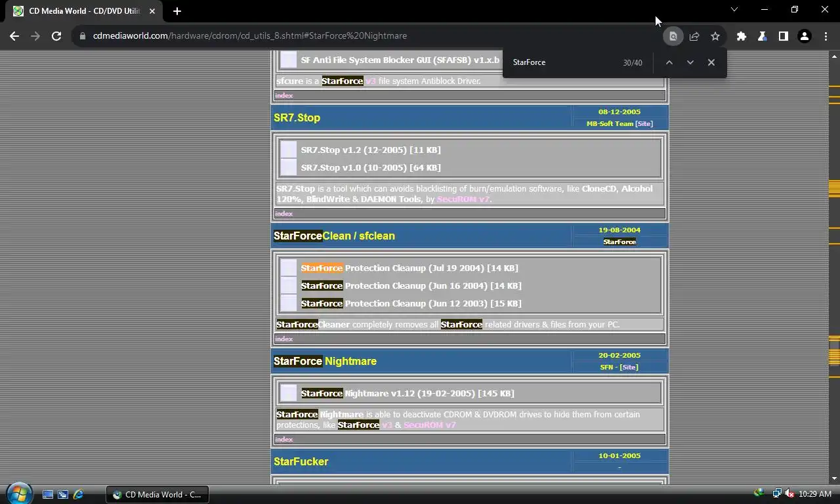The width and height of the screenshot is (840, 504).
Task: Click the browser forward arrow
Action: pyautogui.click(x=35, y=36)
